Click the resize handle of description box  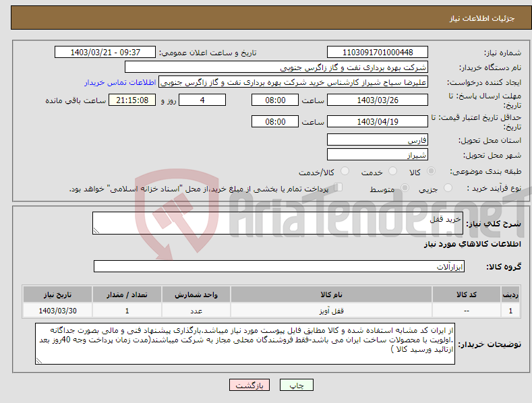(x=96, y=230)
